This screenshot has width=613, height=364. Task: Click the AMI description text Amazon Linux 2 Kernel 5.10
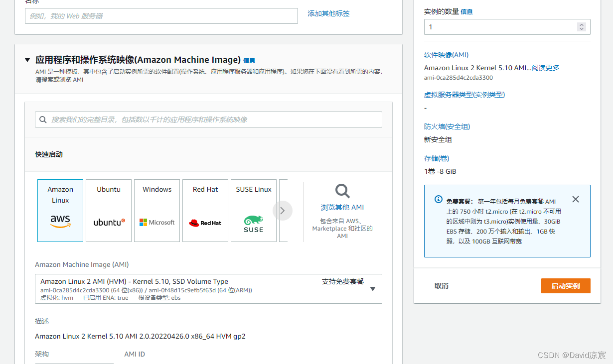point(140,336)
